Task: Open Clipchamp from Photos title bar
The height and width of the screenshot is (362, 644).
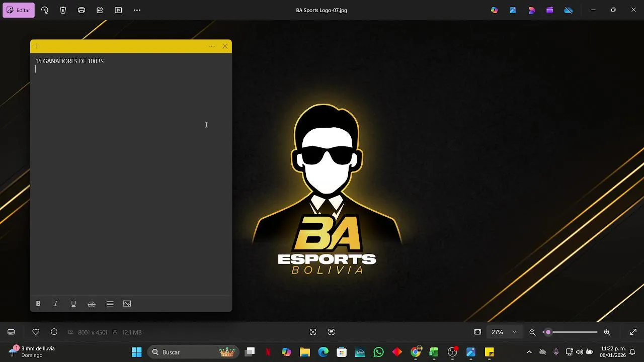Action: (549, 10)
